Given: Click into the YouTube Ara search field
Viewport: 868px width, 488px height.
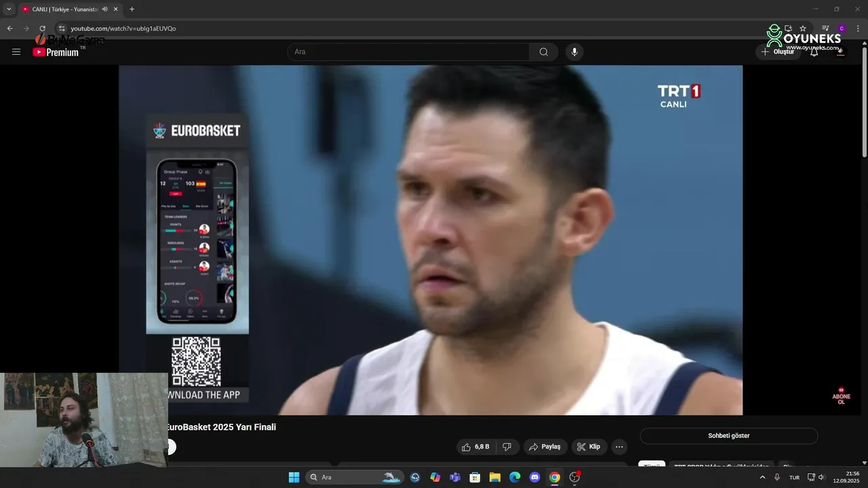Looking at the screenshot, I should [x=408, y=52].
